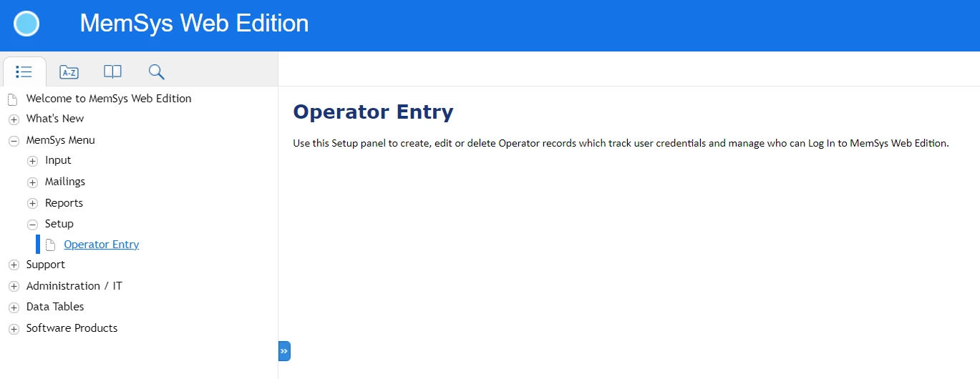Select Support tree label
The height and width of the screenshot is (379, 980).
(46, 265)
